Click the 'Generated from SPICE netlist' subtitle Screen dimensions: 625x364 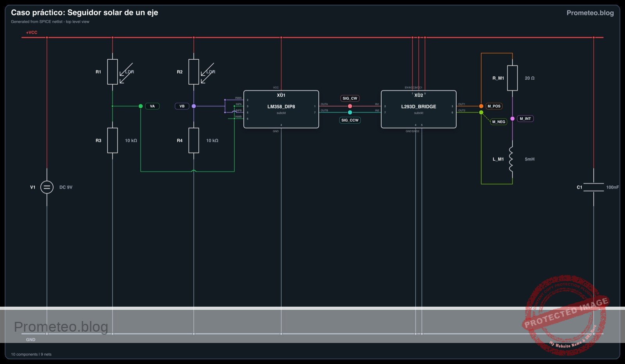click(50, 22)
